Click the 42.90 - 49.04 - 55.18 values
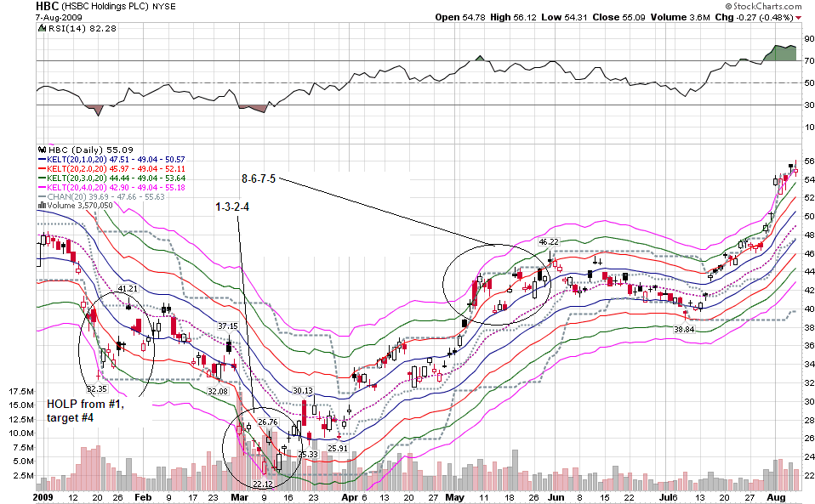The height and width of the screenshot is (504, 815). tap(147, 188)
